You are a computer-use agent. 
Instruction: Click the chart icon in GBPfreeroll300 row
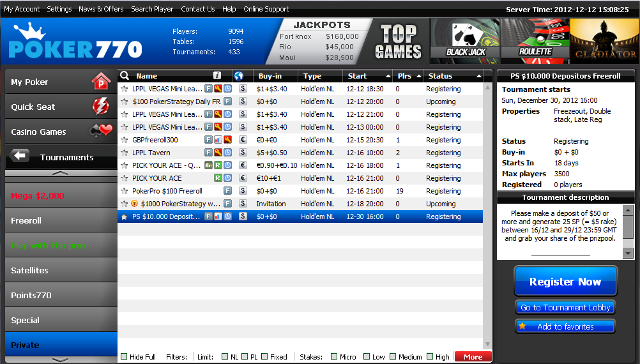click(218, 140)
